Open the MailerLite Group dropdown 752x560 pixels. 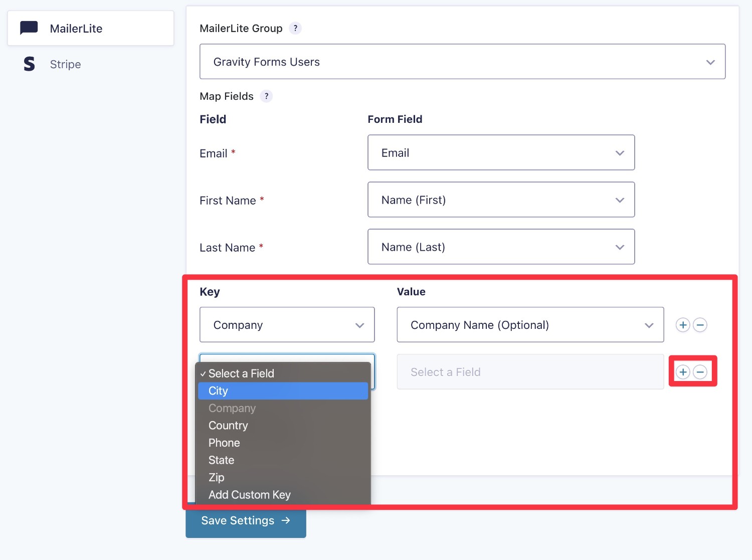462,62
